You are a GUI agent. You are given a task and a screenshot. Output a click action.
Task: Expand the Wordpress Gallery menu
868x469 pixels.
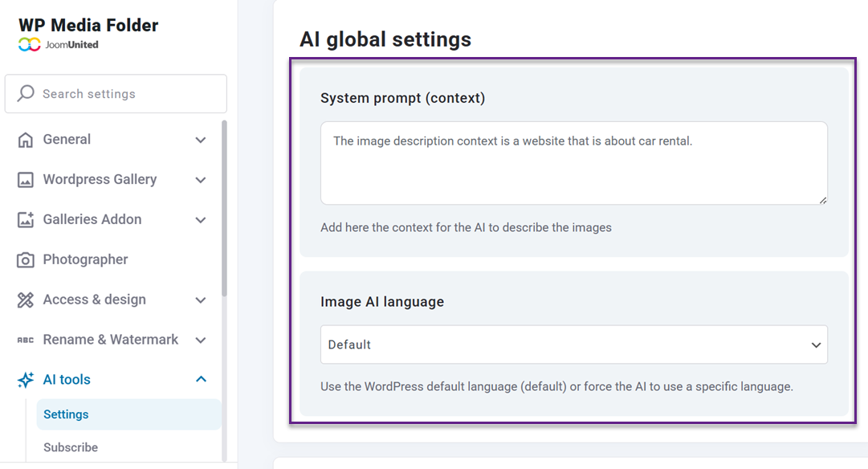[201, 179]
